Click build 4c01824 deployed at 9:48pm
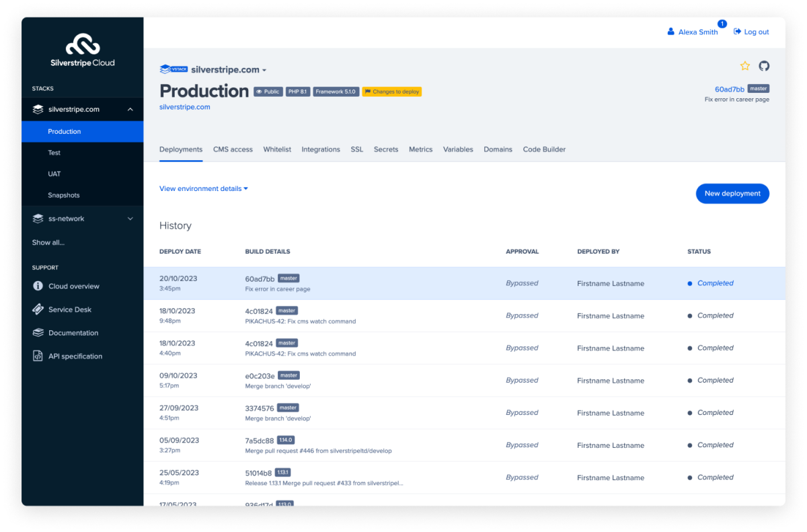 tap(259, 311)
